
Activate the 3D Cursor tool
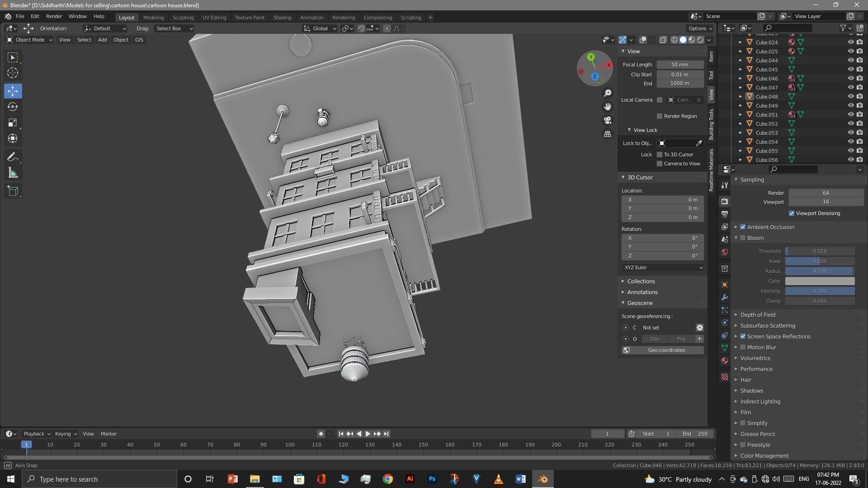pos(13,73)
